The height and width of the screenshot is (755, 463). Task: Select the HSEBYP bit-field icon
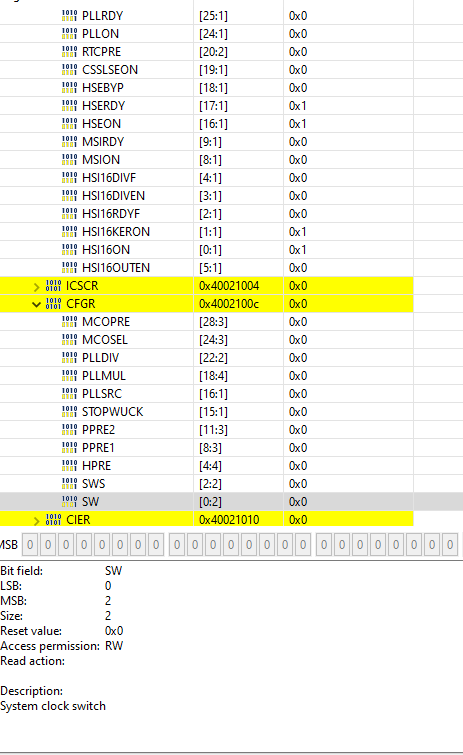69,88
